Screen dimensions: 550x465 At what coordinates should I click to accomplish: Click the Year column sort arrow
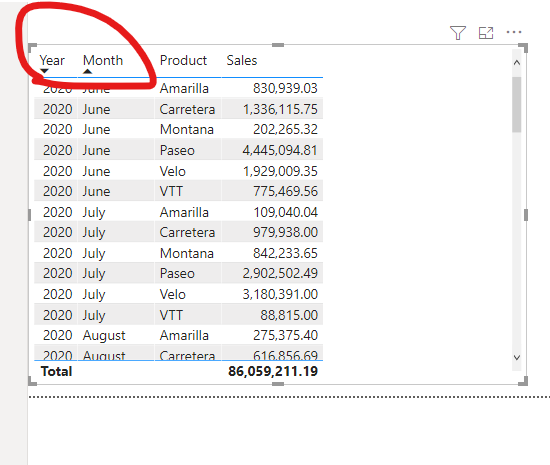44,71
